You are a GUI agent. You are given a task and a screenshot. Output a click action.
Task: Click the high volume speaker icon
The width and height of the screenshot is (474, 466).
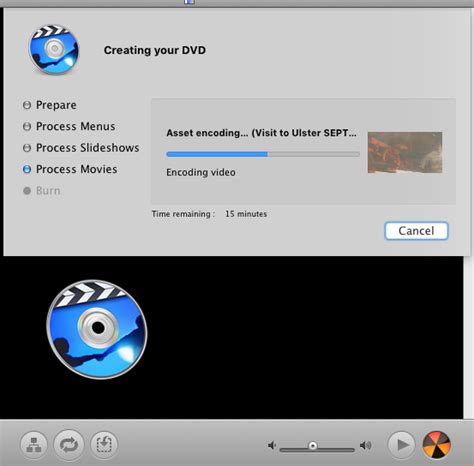click(366, 445)
